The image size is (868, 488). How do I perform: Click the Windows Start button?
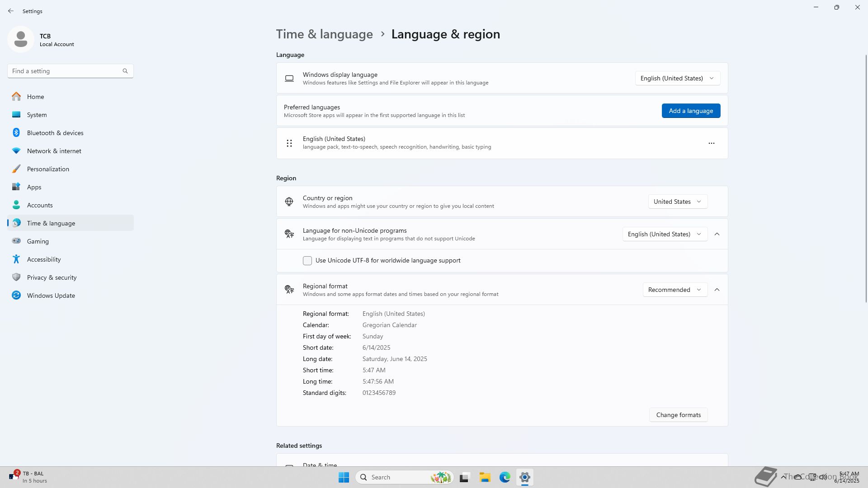click(x=344, y=477)
